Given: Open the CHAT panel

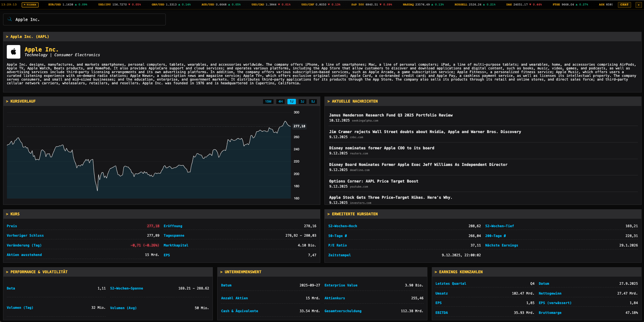Looking at the screenshot, I should click(x=624, y=5).
